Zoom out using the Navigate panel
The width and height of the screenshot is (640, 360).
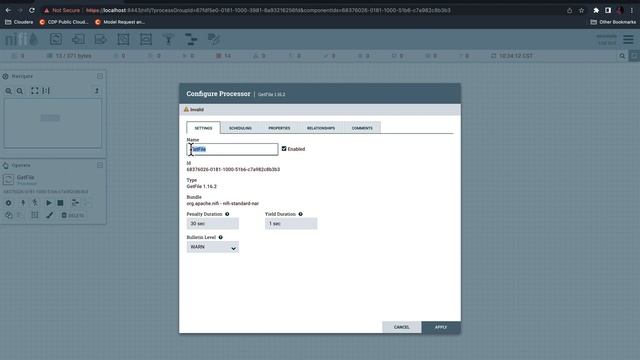pos(20,91)
